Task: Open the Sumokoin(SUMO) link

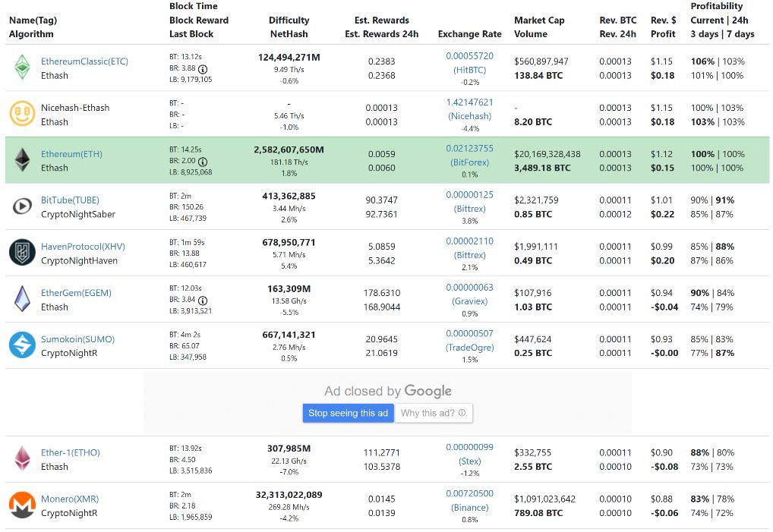Action: pyautogui.click(x=78, y=339)
